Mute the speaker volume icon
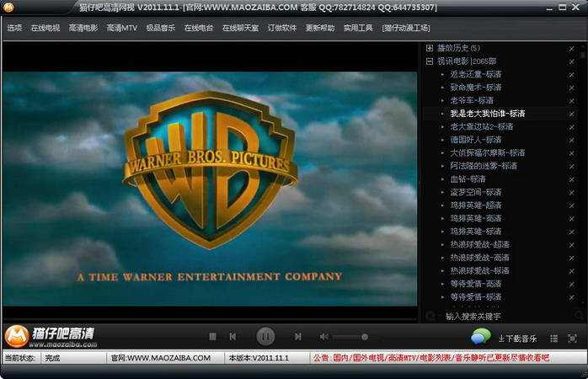 coord(323,337)
